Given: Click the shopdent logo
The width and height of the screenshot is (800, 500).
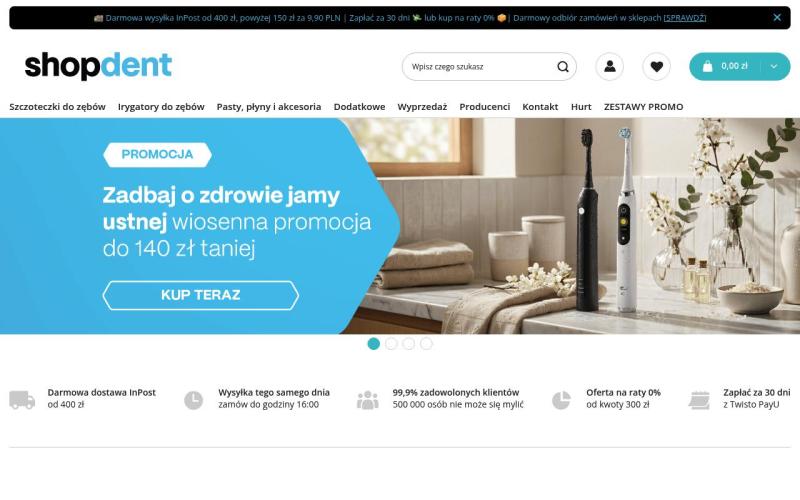Looking at the screenshot, I should (x=98, y=66).
